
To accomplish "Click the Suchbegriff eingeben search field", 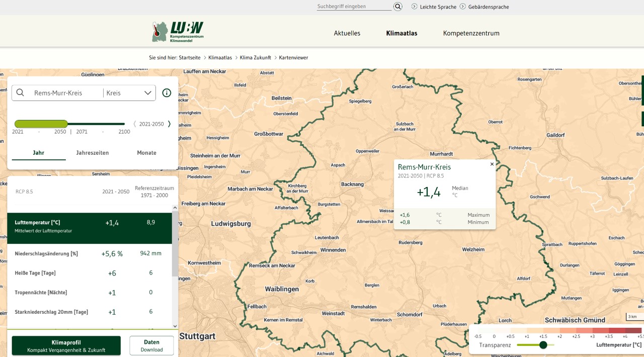I will [x=354, y=7].
